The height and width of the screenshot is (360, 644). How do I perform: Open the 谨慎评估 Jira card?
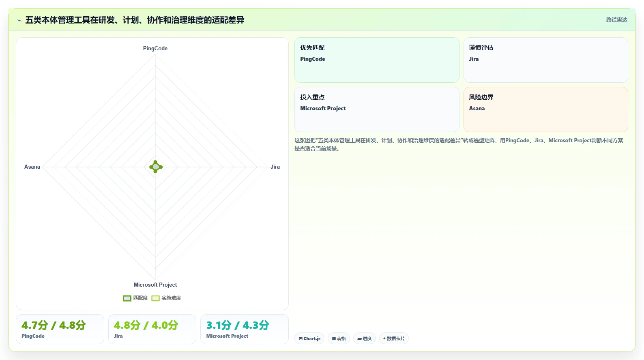pyautogui.click(x=545, y=60)
